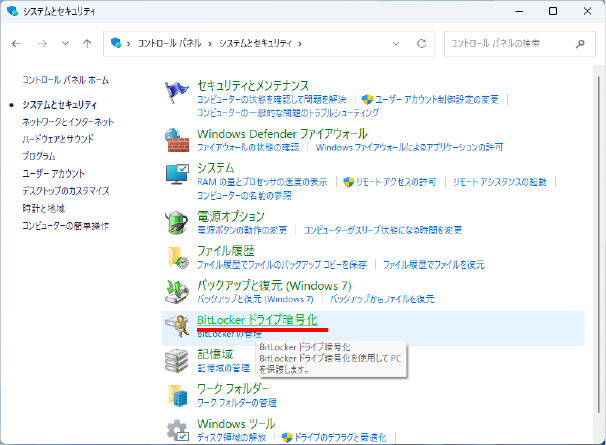
Task: Open コンピューターがスリープ状態になる時間を変更 link
Action: (383, 230)
